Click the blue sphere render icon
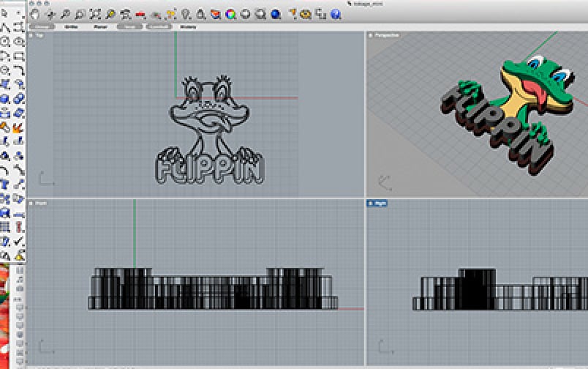Screen dimensions: 588x369 (276, 13)
